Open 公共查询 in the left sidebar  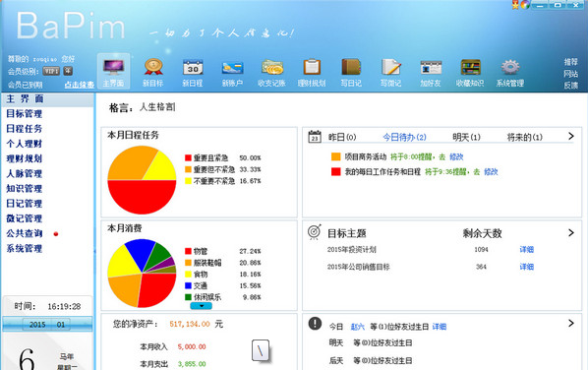click(x=24, y=233)
